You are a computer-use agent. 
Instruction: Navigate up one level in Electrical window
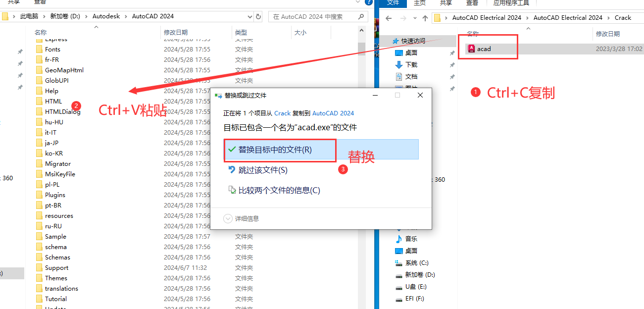point(425,17)
